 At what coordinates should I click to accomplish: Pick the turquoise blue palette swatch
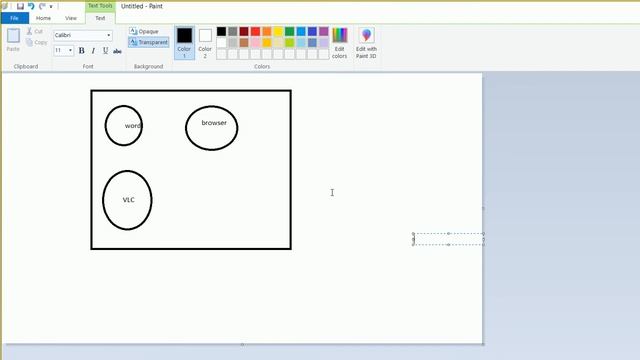[301, 31]
